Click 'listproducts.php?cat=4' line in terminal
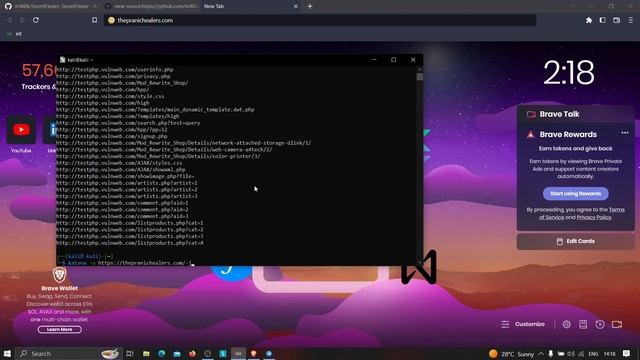640x360 pixels. tap(130, 243)
